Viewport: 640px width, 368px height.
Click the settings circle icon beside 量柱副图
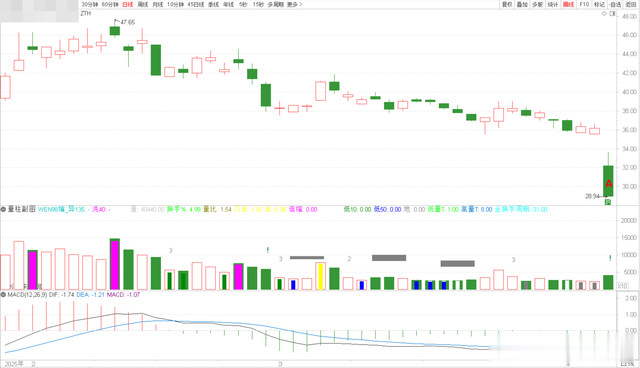point(3,209)
